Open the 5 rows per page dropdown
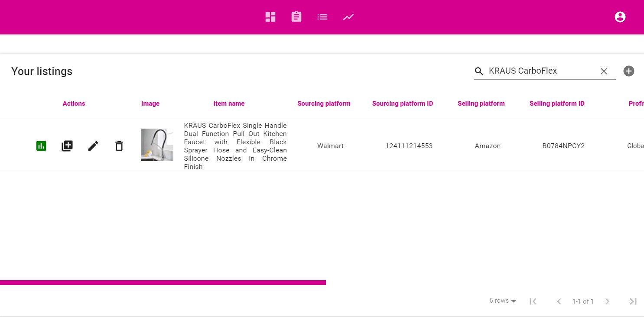 (x=503, y=301)
